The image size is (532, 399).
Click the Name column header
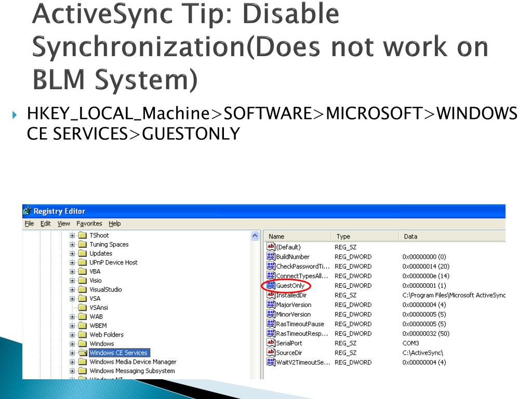pos(297,236)
